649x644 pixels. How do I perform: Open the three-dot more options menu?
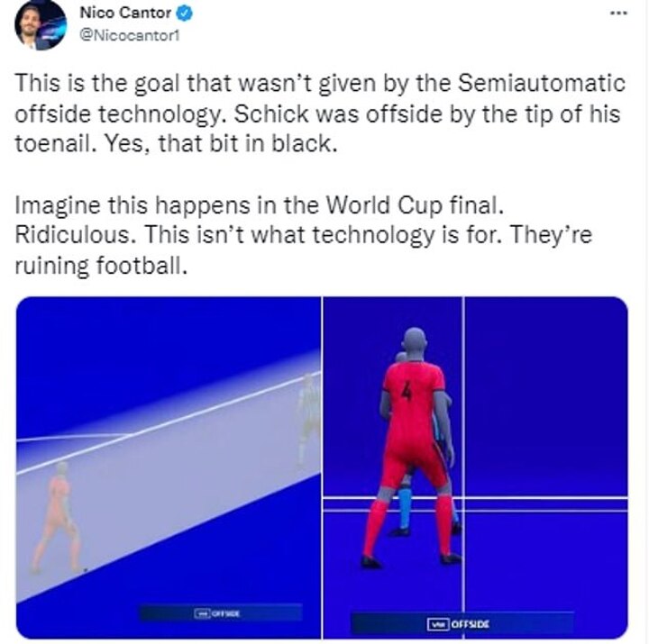(x=618, y=14)
